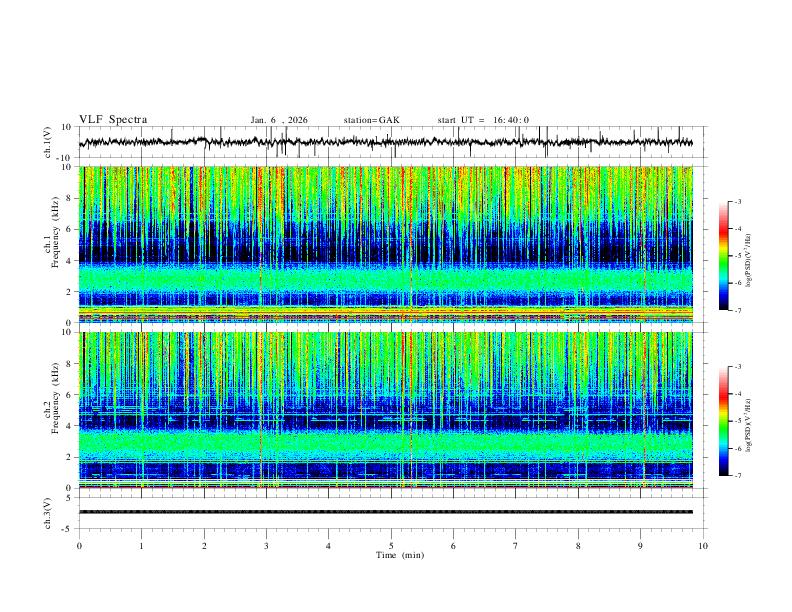Click time axis tick label "7"
This screenshot has width=792, height=612.
point(516,546)
